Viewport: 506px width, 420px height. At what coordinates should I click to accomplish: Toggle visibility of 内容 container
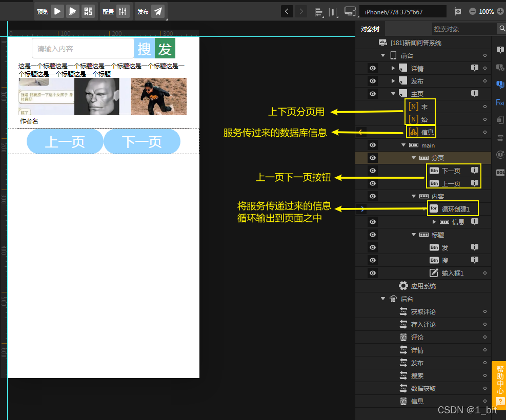tap(372, 196)
